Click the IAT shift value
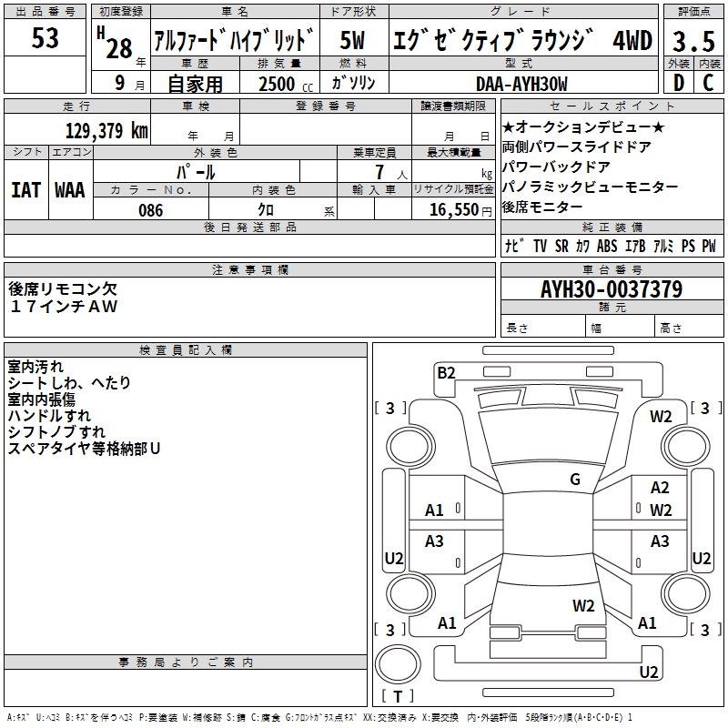 (25, 190)
